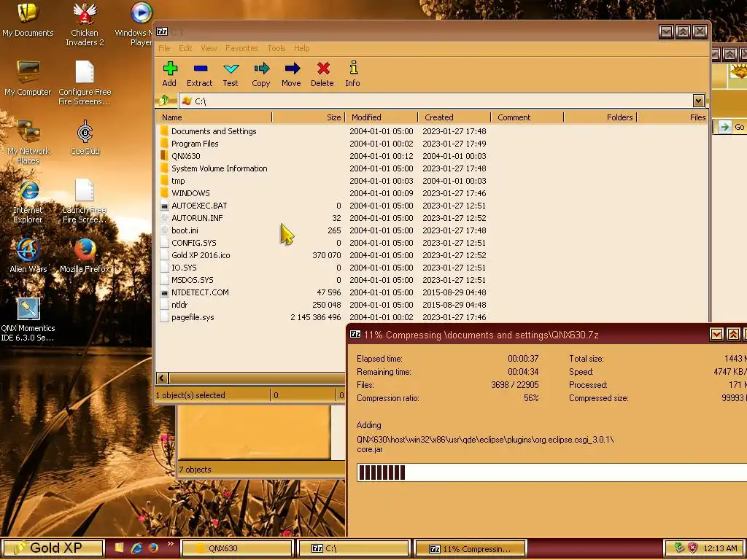Select My Computer desktop icon
747x560 pixels.
(x=28, y=79)
